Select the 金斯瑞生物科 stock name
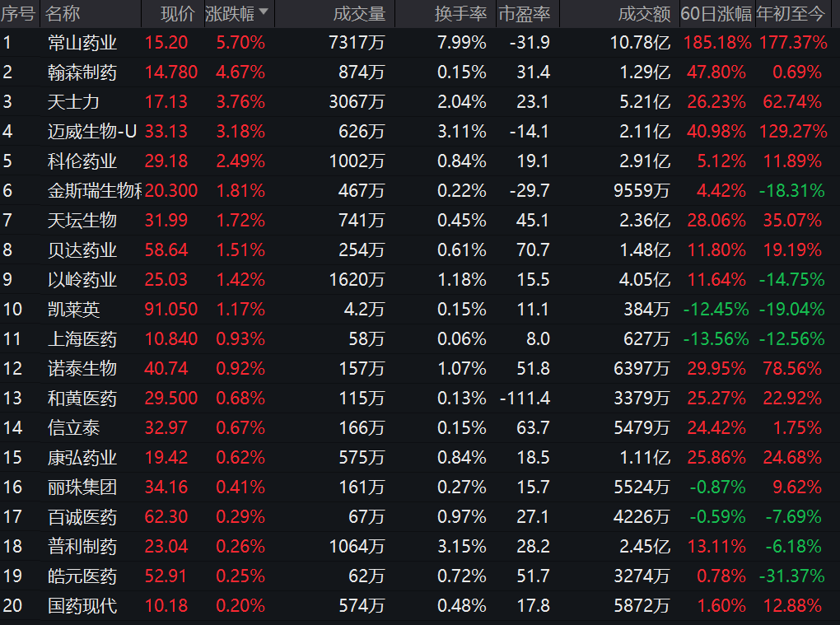The width and height of the screenshot is (840, 625). click(94, 191)
